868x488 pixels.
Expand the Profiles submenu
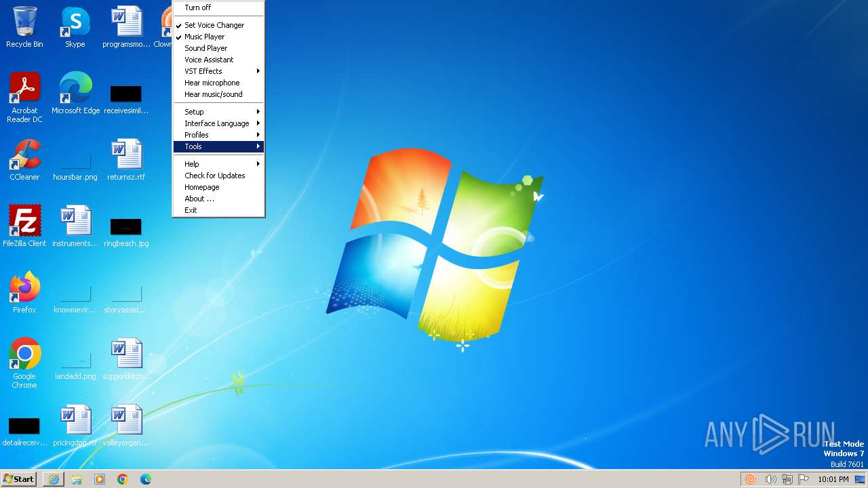click(218, 135)
